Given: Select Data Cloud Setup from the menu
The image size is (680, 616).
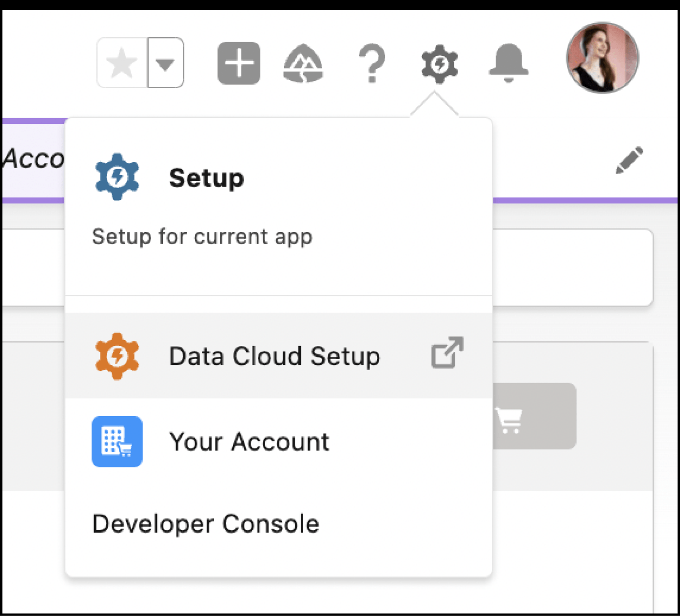Looking at the screenshot, I should pyautogui.click(x=274, y=356).
